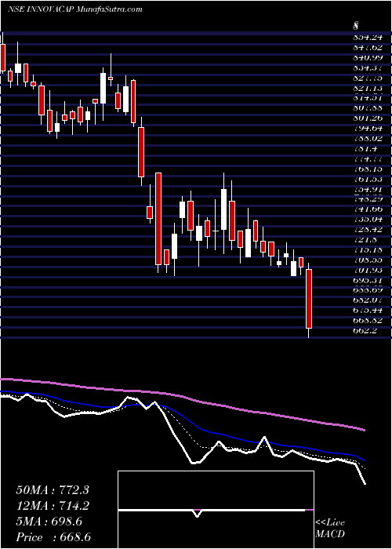392x549 pixels.
Task: Click the 761.53 price axis label
Action: click(368, 180)
